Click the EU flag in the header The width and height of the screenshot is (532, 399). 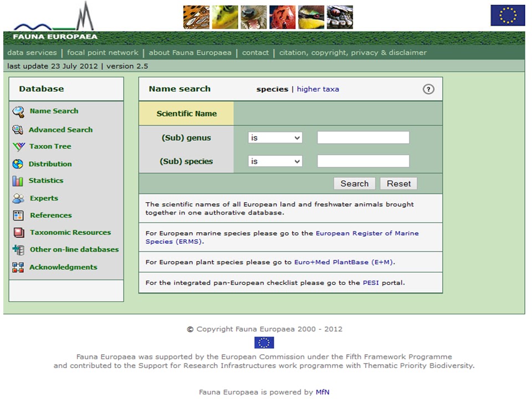coord(508,16)
